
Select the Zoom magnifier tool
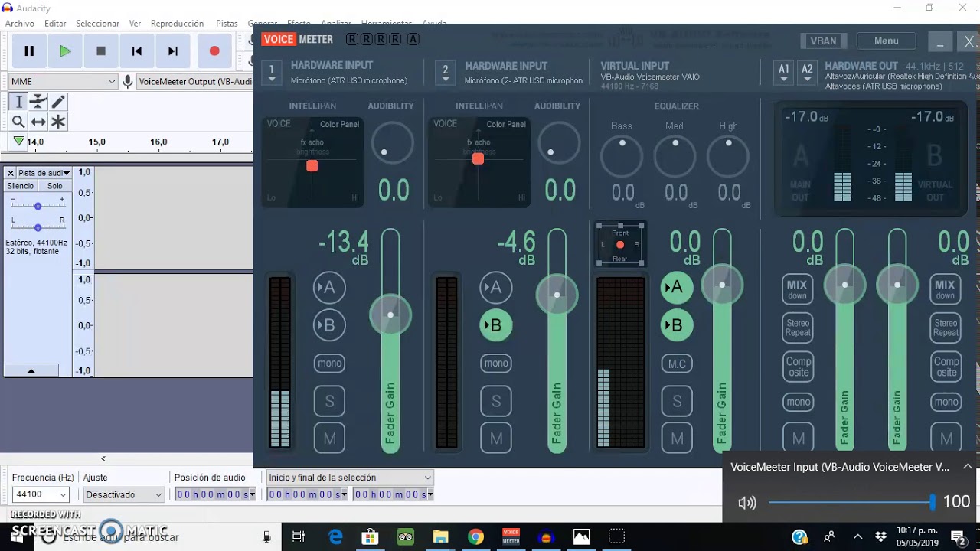[19, 122]
